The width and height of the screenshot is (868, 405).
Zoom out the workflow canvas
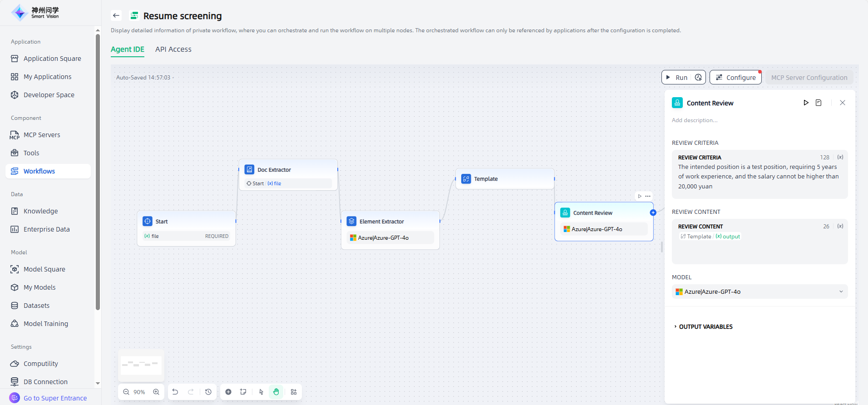(126, 392)
